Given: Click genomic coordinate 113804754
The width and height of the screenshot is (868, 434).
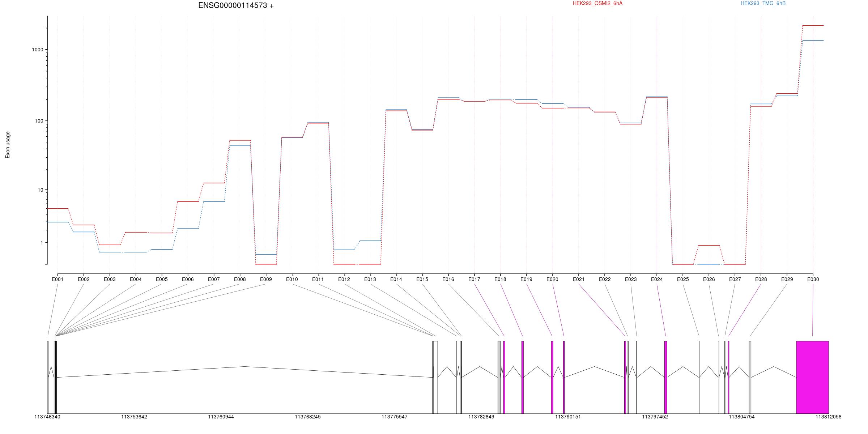Looking at the screenshot, I should pyautogui.click(x=742, y=417).
